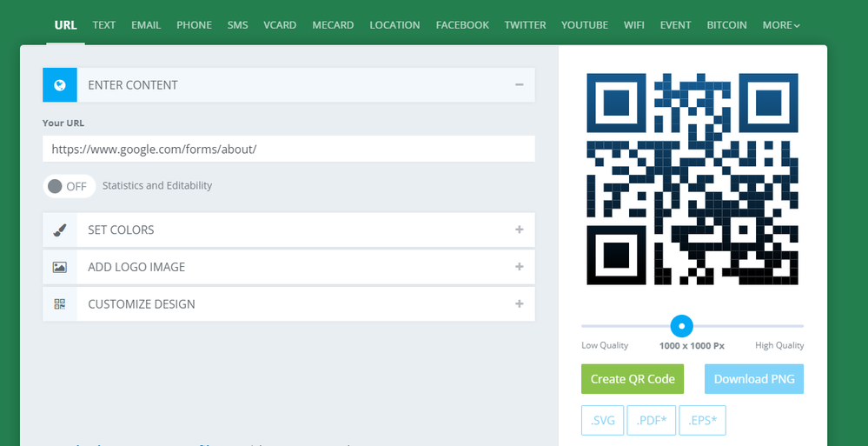Image resolution: width=868 pixels, height=446 pixels.
Task: Click the Download PNG button
Action: [x=753, y=379]
